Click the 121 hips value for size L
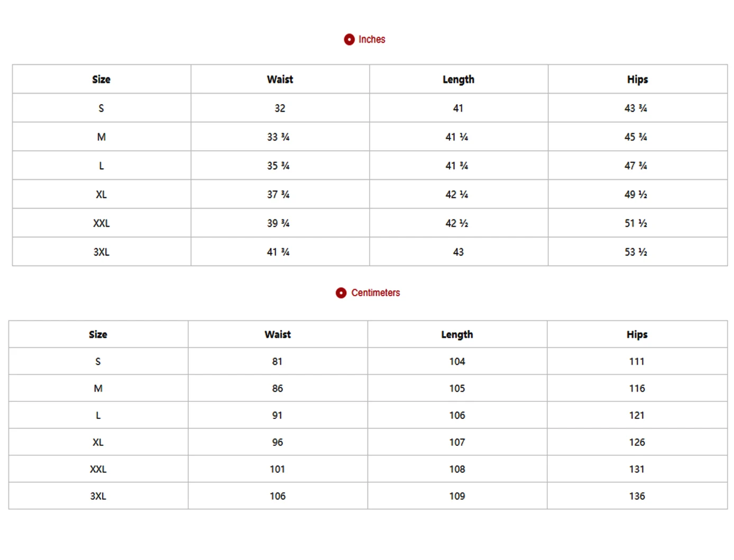Screen dimensions: 734x560 coord(637,416)
